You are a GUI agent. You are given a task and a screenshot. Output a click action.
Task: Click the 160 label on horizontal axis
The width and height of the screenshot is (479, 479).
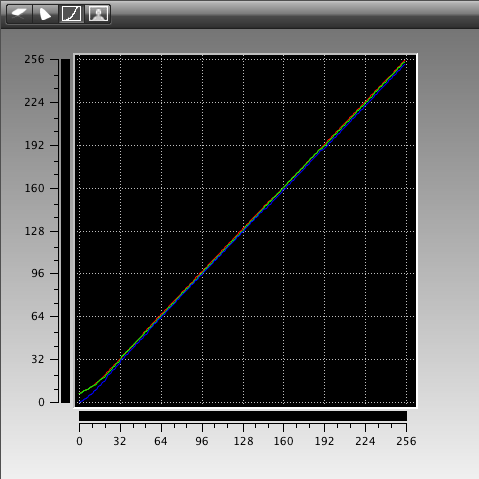(284, 441)
